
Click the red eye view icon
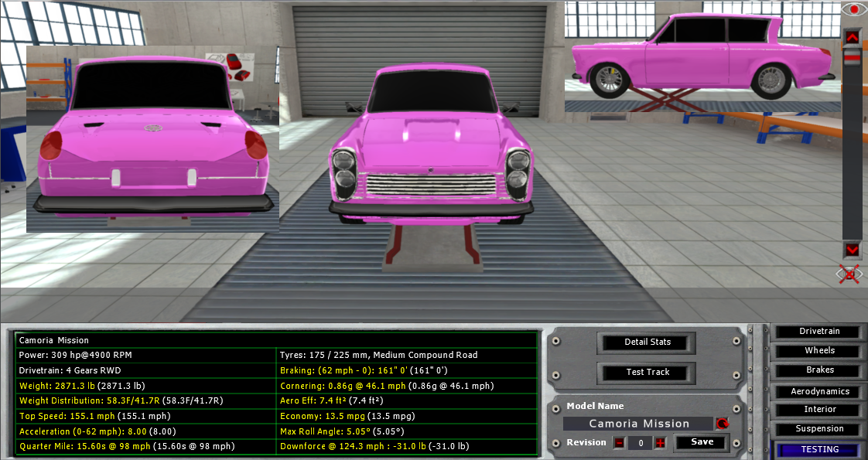pyautogui.click(x=854, y=9)
